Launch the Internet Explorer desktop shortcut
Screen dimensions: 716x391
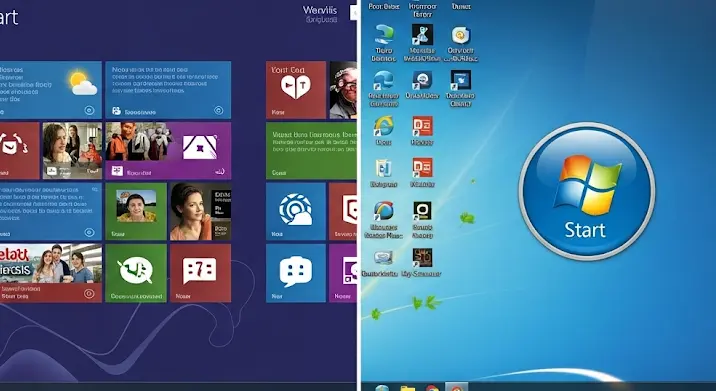click(383, 130)
